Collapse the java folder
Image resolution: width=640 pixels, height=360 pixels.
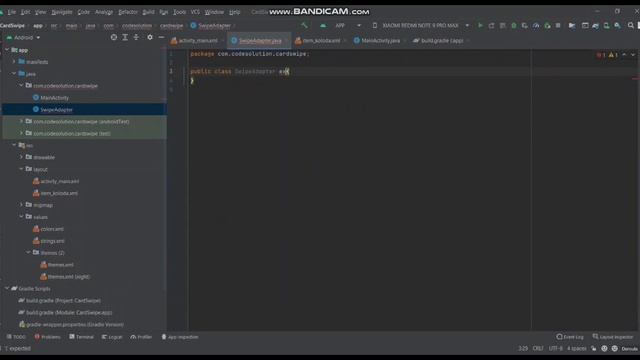click(x=14, y=73)
